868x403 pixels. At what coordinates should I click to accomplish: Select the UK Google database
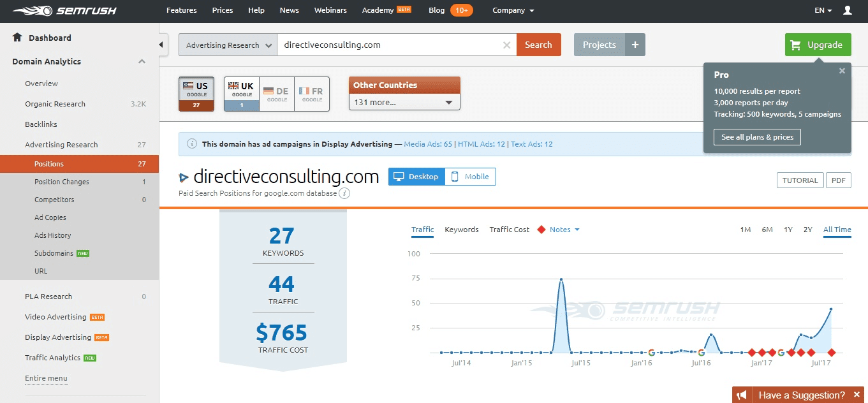point(242,94)
